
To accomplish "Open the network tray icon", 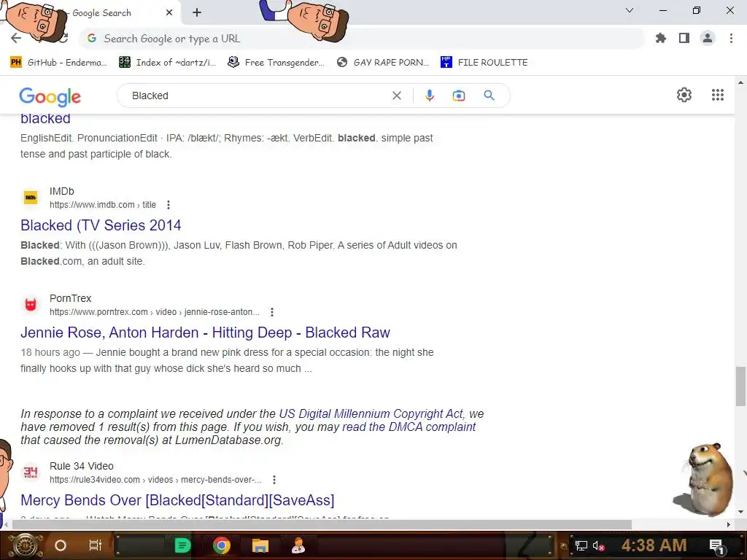I will pos(581,545).
